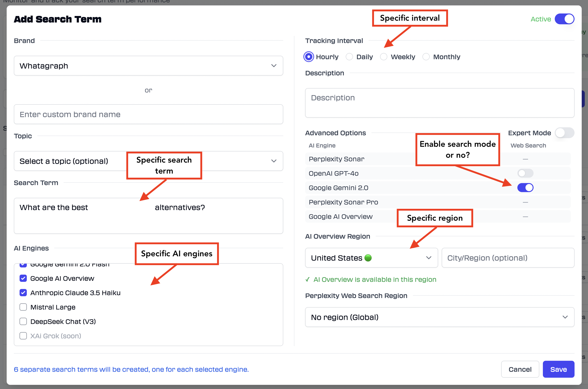Uncheck Google AI Overview engine
Screen dimensions: 588x389
pyautogui.click(x=23, y=278)
